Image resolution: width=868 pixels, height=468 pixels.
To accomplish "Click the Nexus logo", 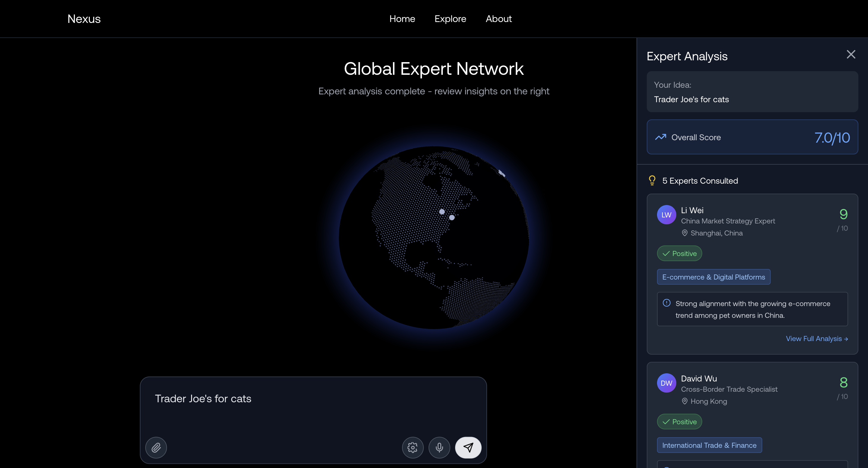I will 84,19.
